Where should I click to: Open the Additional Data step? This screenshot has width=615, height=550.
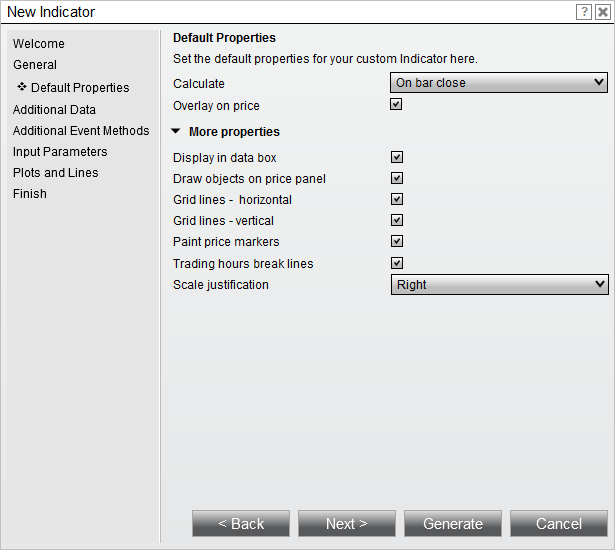54,110
